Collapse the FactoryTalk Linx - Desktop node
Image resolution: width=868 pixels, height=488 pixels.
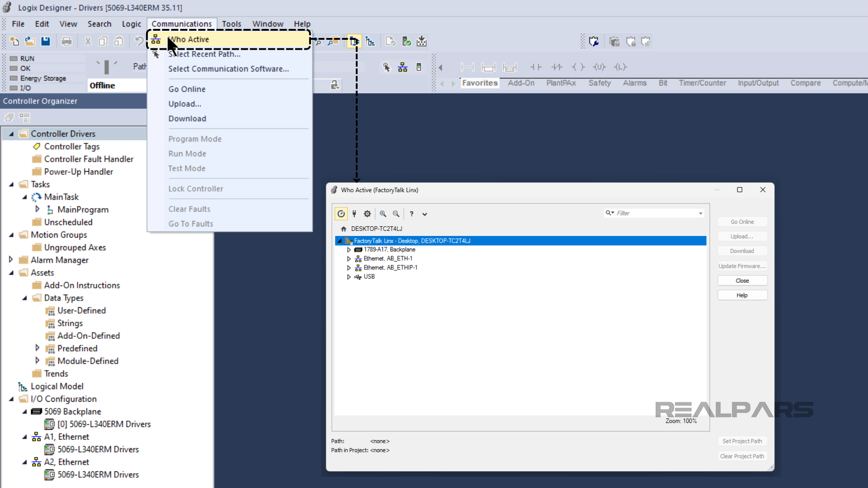coord(340,241)
